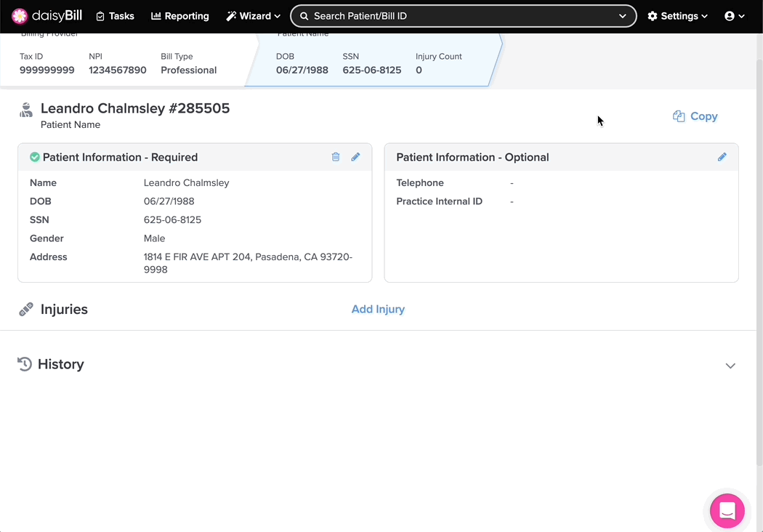The height and width of the screenshot is (532, 763).
Task: Click the green required-info checkmark
Action: (x=34, y=157)
